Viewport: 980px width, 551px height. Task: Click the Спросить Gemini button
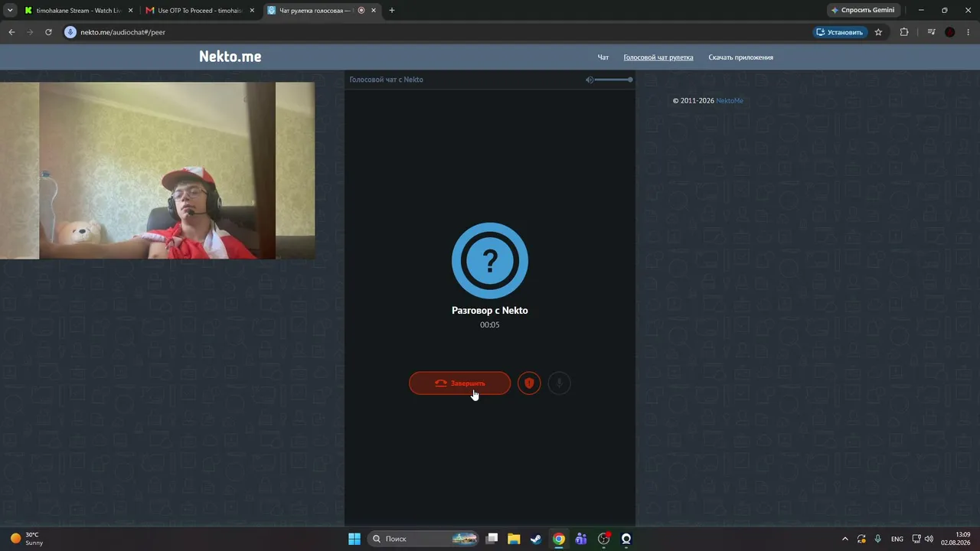(863, 11)
